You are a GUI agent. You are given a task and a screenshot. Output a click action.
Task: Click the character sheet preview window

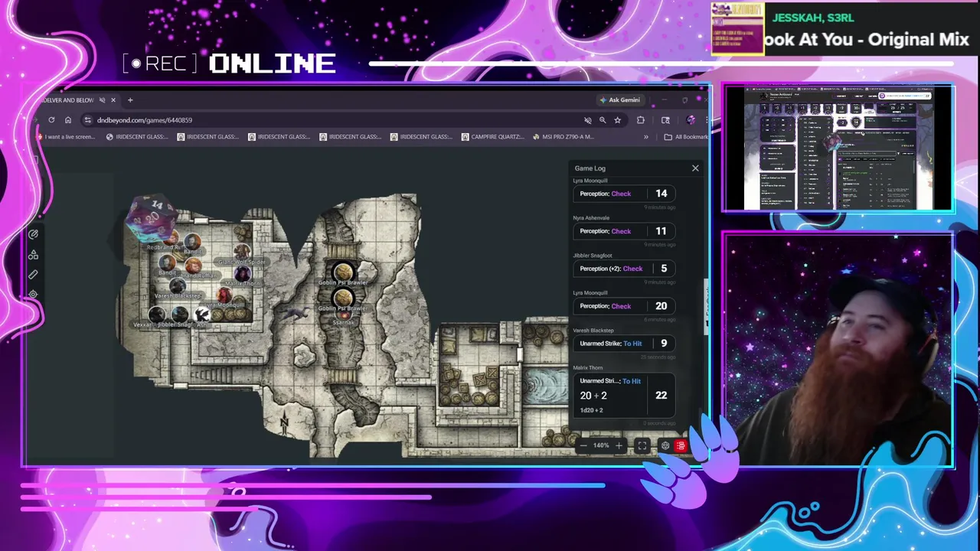click(x=838, y=148)
